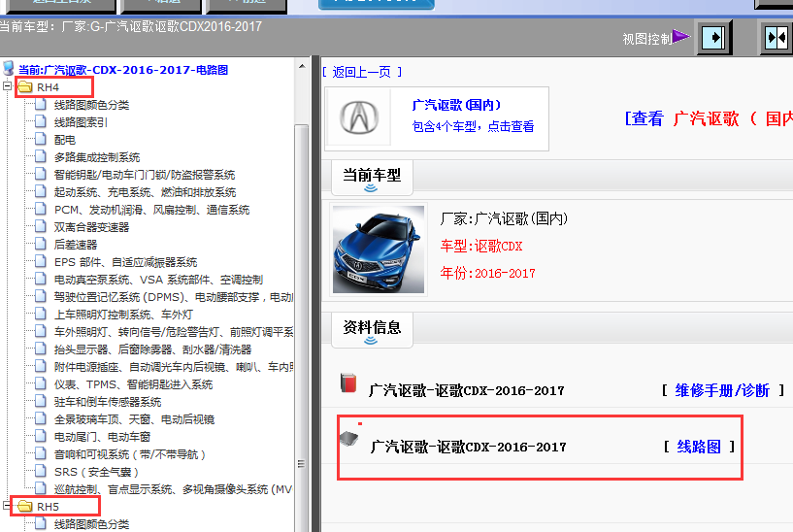Open SRS（安全气囊）tree item
The width and height of the screenshot is (793, 532).
(96, 471)
